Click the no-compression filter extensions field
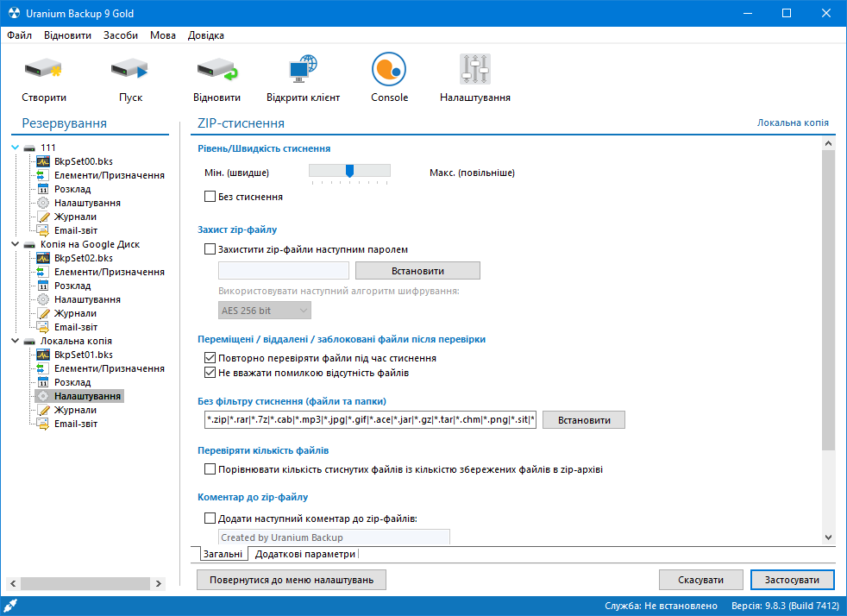 pyautogui.click(x=371, y=420)
